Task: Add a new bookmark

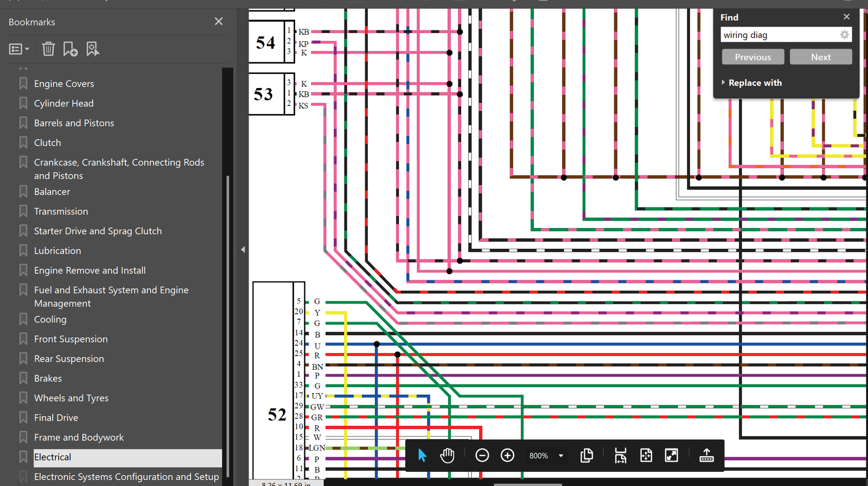Action: click(70, 49)
